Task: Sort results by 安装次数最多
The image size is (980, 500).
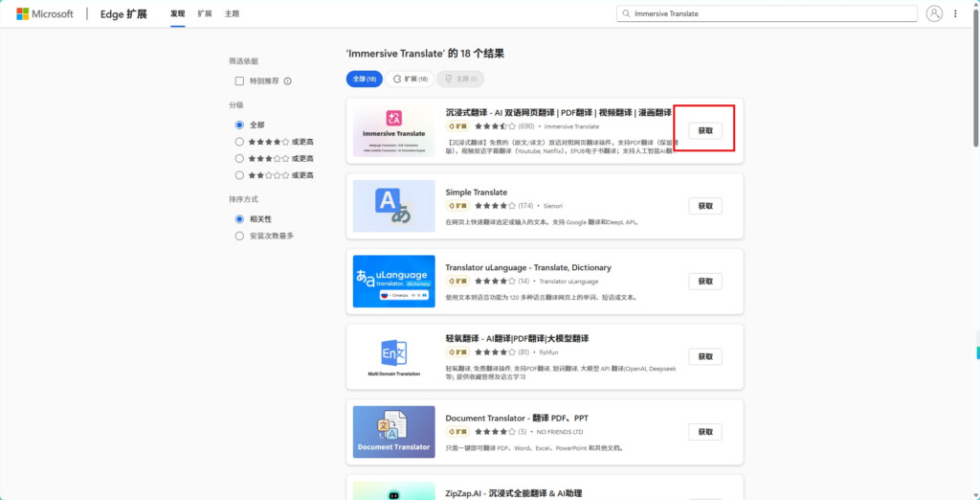Action: tap(239, 236)
